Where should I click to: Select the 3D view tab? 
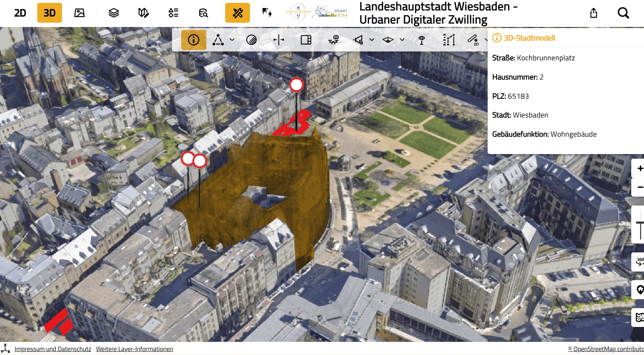point(50,13)
